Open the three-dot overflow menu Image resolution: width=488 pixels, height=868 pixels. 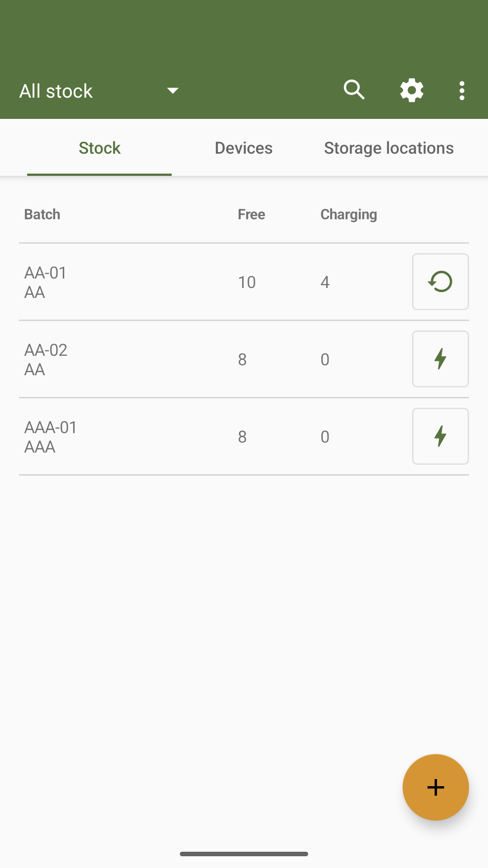pyautogui.click(x=462, y=90)
